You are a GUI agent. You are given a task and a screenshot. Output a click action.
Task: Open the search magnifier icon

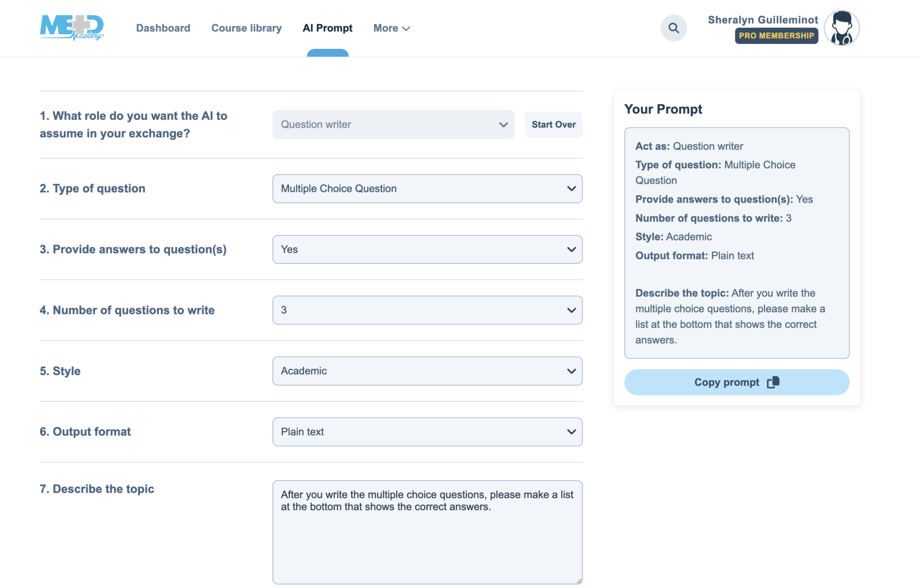673,28
